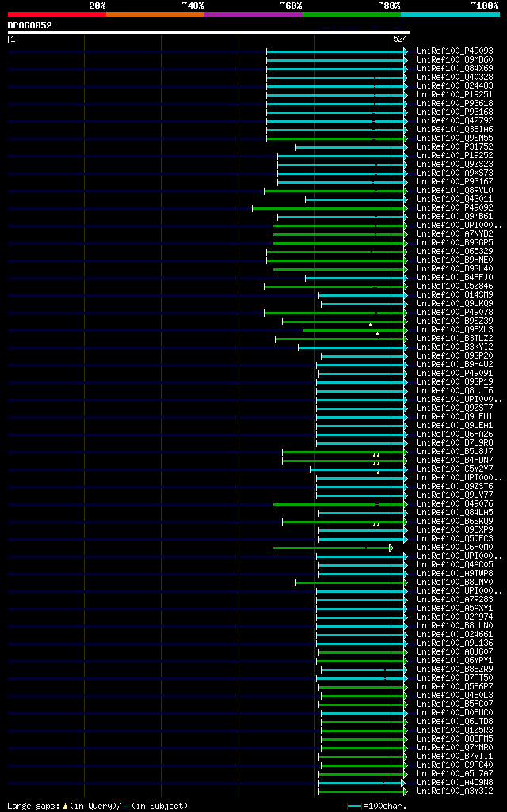Select the UniRef100_Q9ZS23 label

click(x=456, y=164)
